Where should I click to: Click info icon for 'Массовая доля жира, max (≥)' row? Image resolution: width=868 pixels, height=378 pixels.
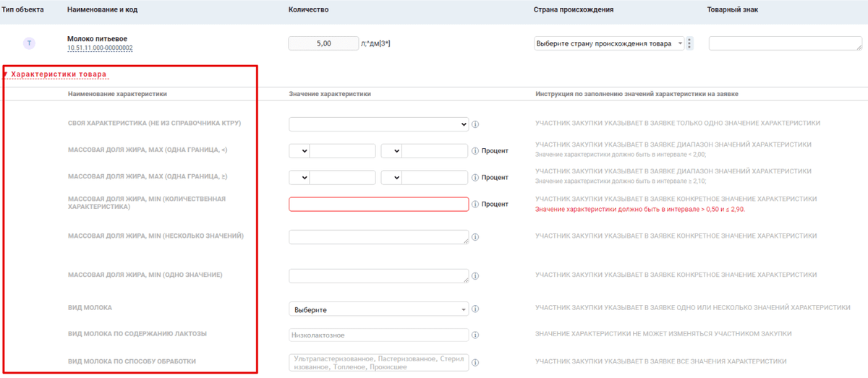click(x=475, y=177)
